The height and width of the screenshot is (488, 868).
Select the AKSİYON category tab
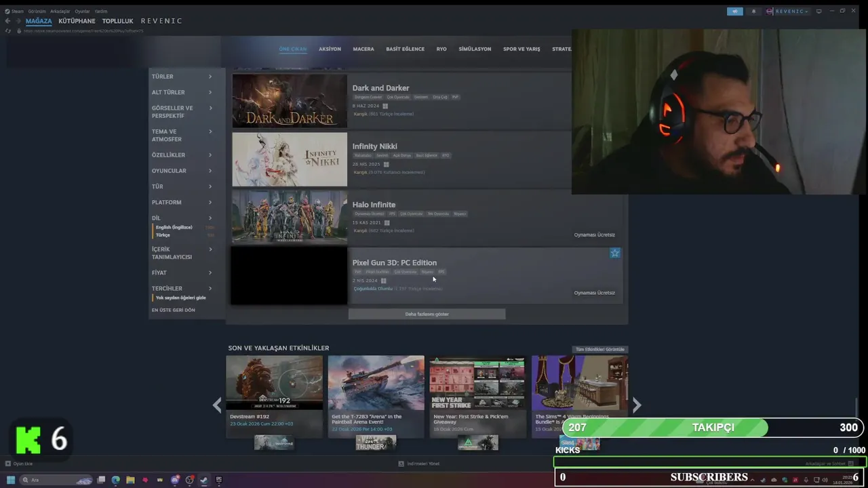[330, 49]
